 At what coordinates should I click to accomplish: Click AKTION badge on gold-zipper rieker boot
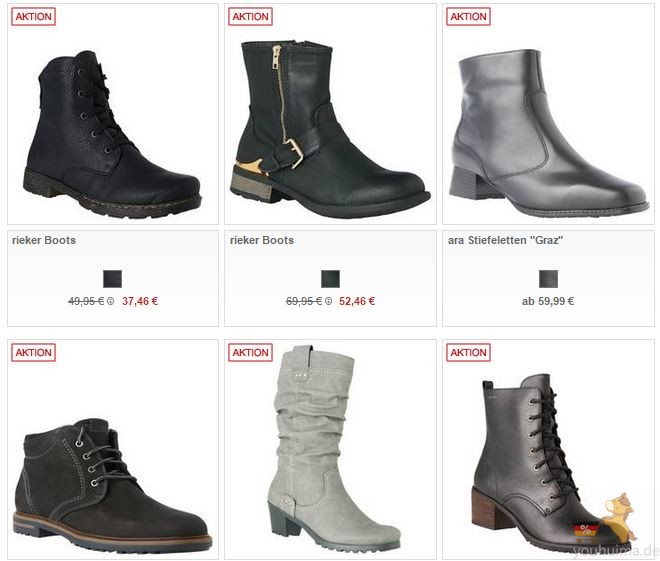point(250,17)
